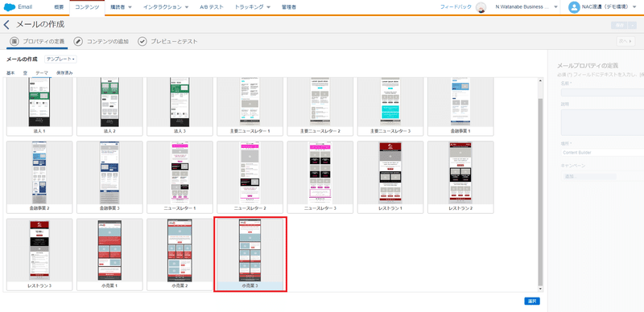Open the トラッキング dropdown menu
644x312 pixels.
tap(253, 7)
